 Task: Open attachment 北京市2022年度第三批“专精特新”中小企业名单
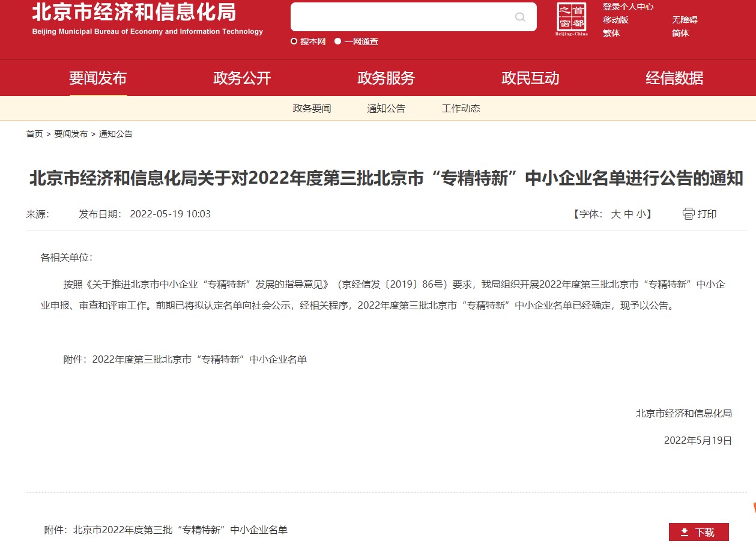166,530
